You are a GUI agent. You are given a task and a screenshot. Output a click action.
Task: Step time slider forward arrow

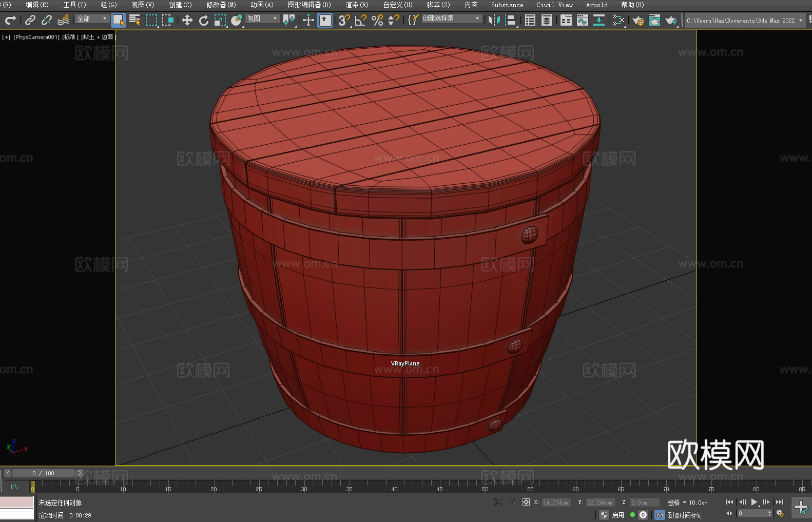coord(80,473)
